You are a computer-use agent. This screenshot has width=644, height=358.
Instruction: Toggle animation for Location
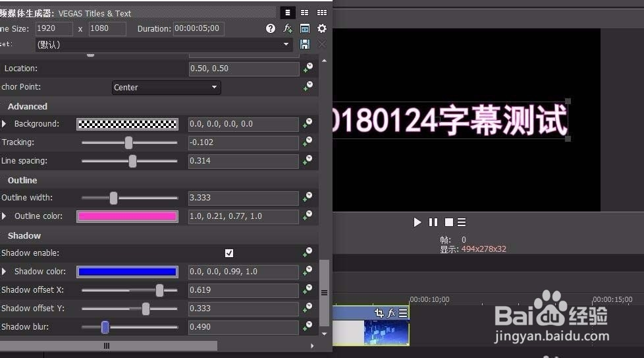[x=308, y=68]
